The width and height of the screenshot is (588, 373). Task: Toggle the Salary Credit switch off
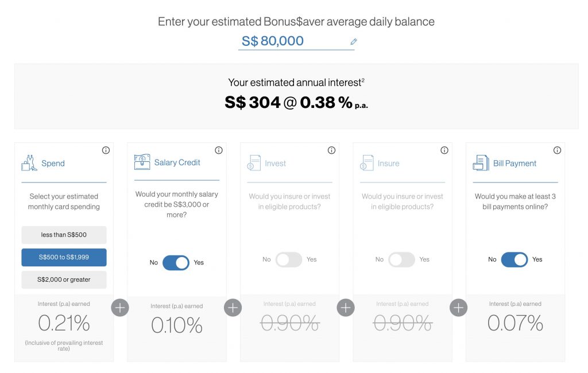(176, 263)
